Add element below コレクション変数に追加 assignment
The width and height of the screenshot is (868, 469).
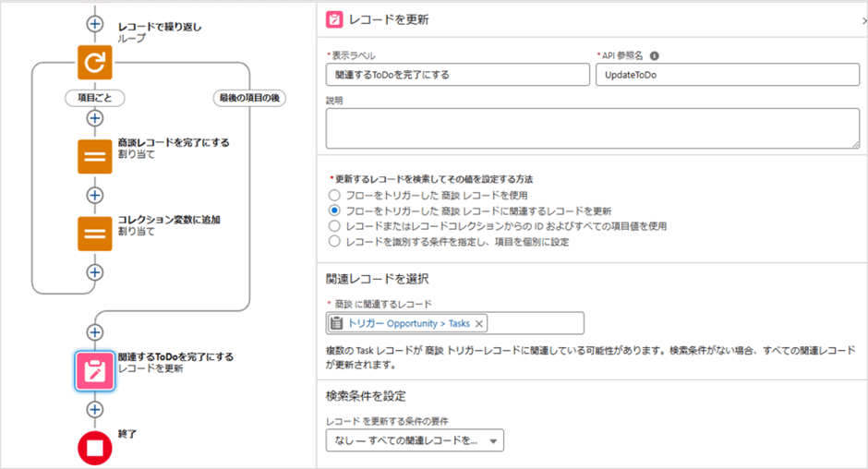(95, 271)
